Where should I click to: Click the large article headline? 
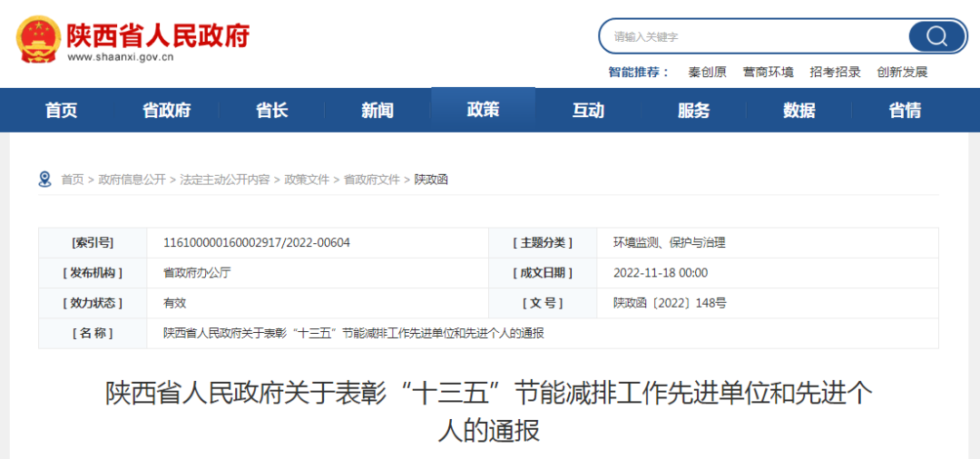[489, 412]
